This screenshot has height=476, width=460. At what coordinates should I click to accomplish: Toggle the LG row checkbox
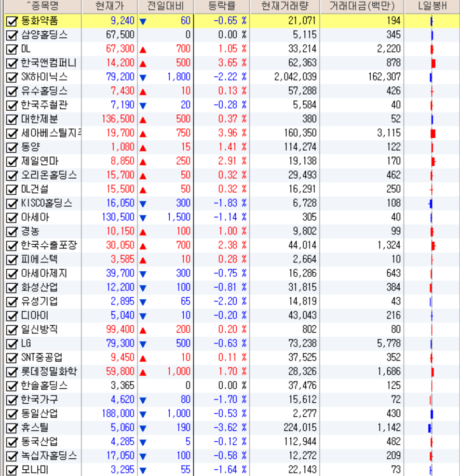(x=11, y=344)
